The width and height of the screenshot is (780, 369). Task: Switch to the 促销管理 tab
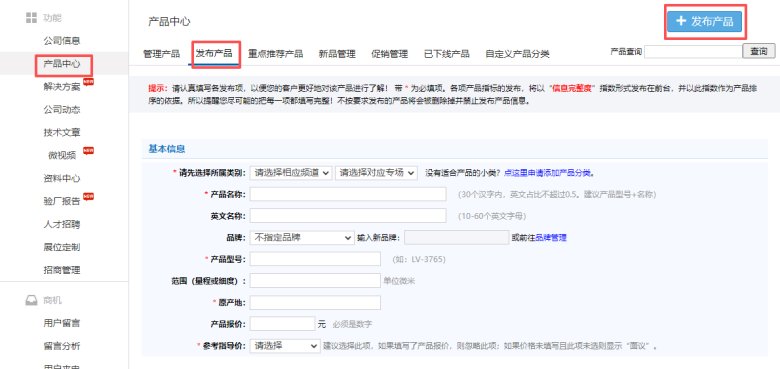[390, 54]
